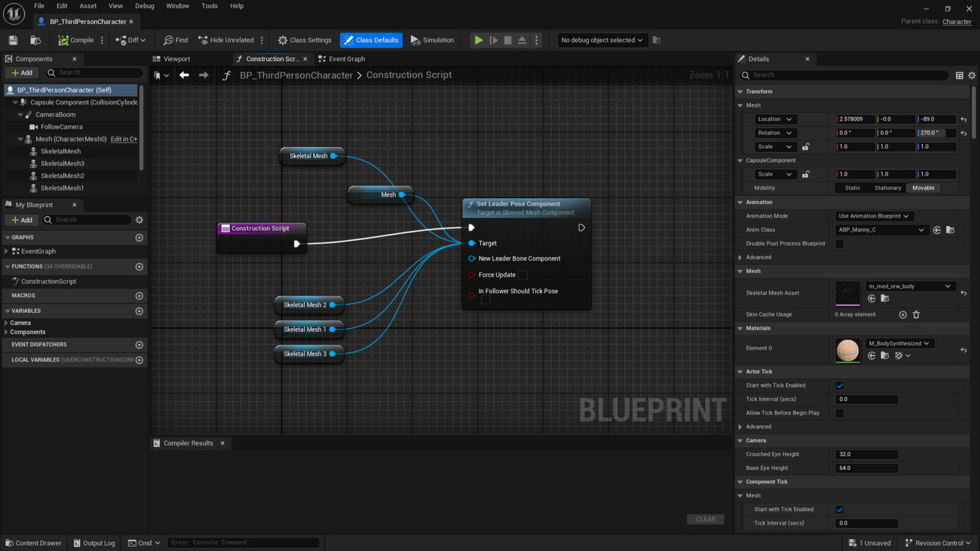980x551 pixels.
Task: Select the CameraBoom component
Action: pos(56,114)
